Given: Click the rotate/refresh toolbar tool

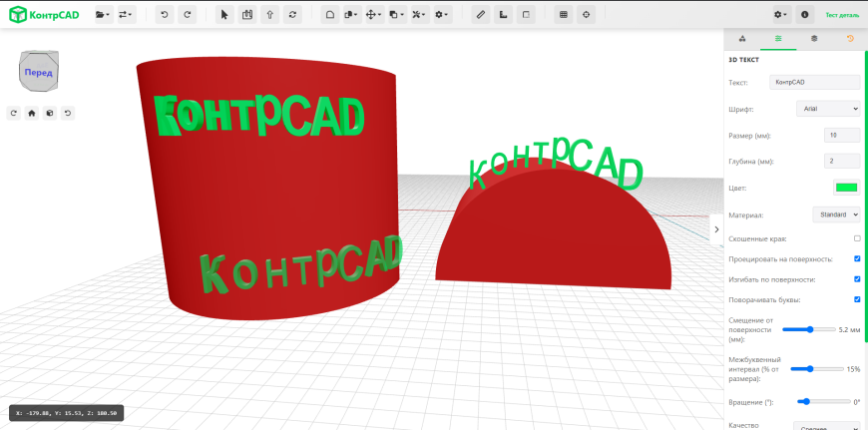Looking at the screenshot, I should [x=292, y=15].
